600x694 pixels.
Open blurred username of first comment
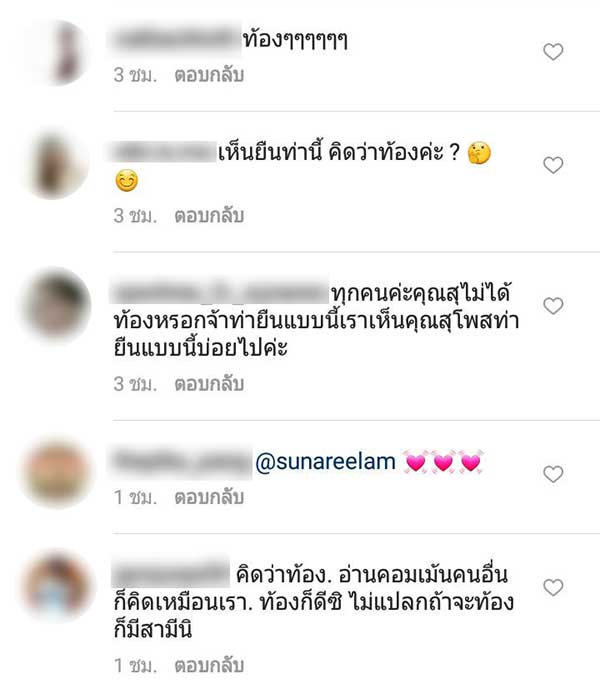pos(176,39)
